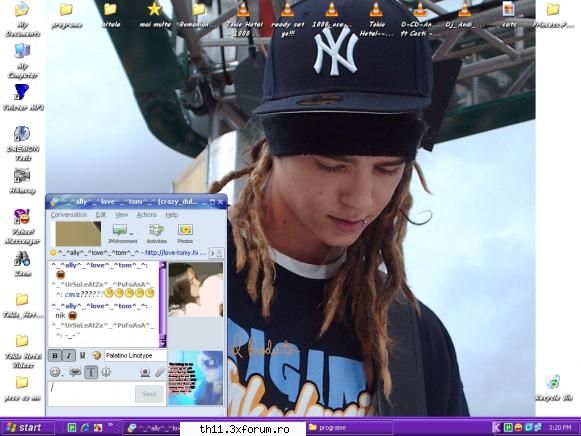
Task: Open the emoticon picker smiley
Action: [x=55, y=372]
